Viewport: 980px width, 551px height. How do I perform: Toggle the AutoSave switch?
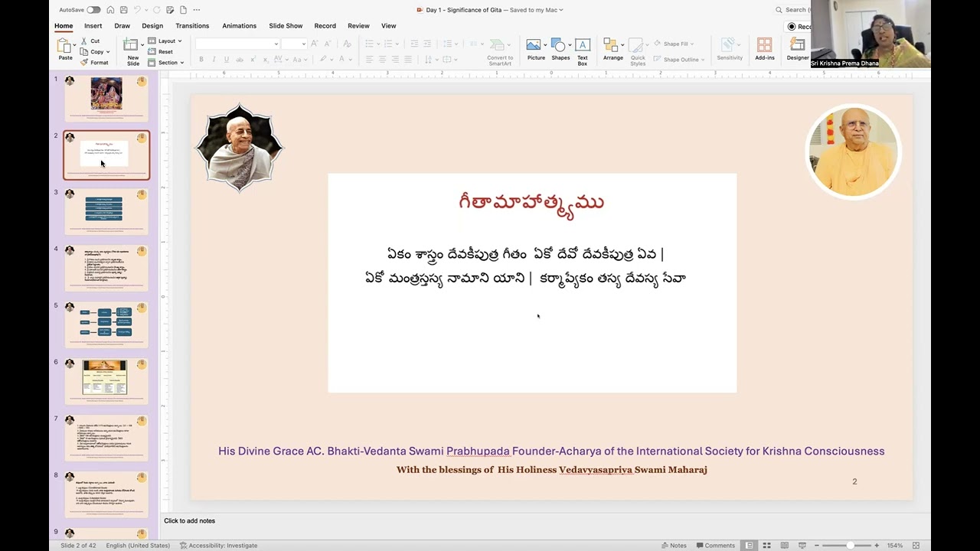93,10
